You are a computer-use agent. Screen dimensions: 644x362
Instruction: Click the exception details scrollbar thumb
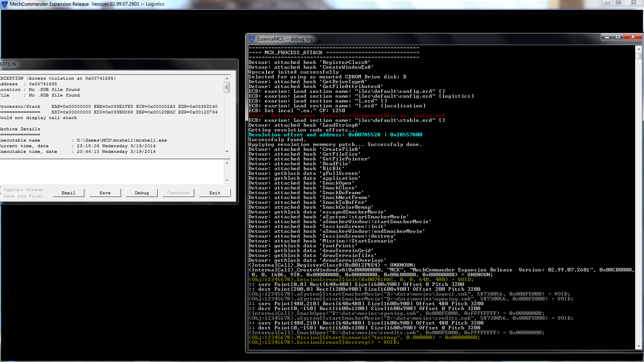[227, 87]
